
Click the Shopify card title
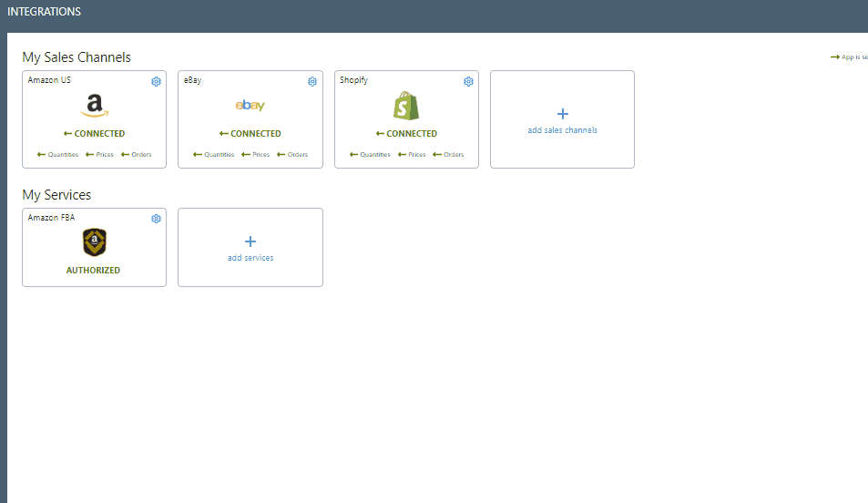(353, 80)
